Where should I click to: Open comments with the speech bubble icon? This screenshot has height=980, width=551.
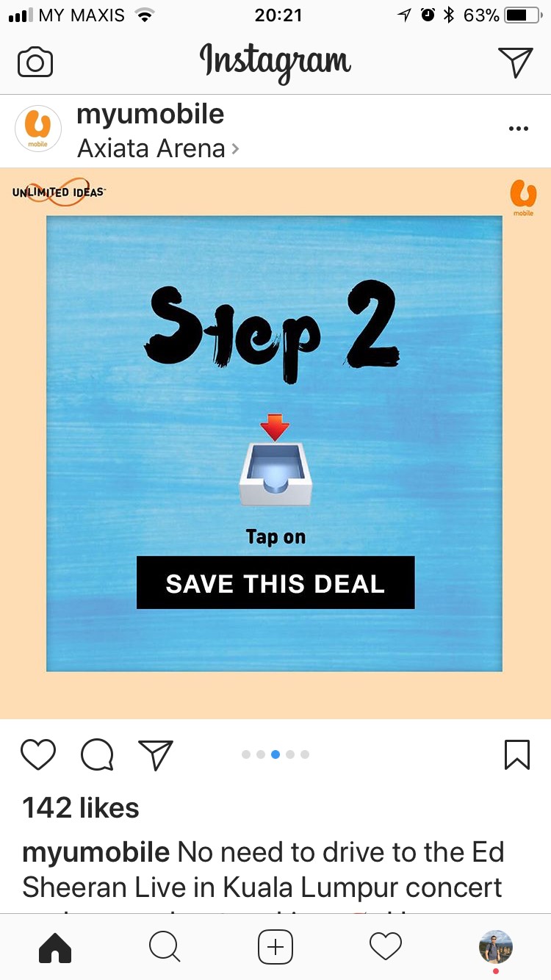click(x=97, y=754)
